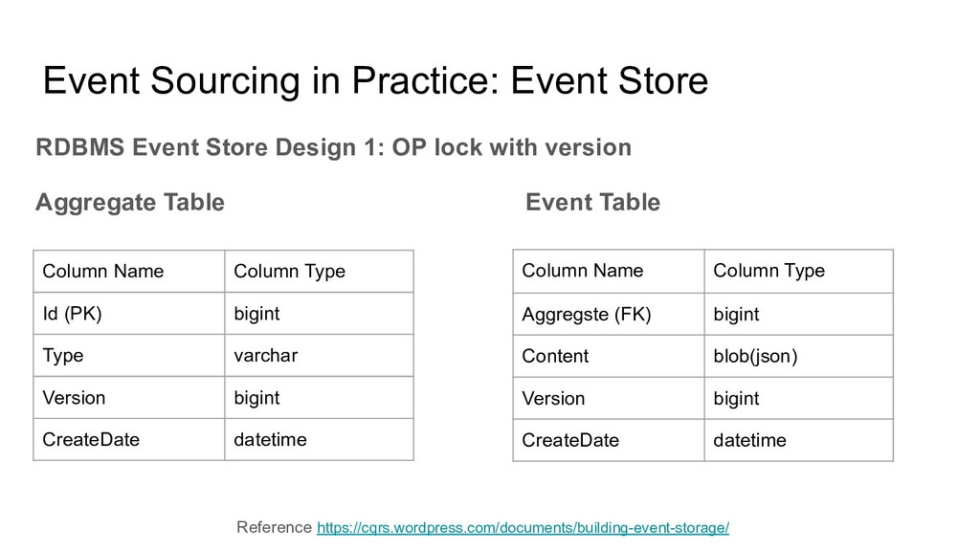980x551 pixels.
Task: Open the cqrs.wordpress.com reference link
Action: coord(523,528)
